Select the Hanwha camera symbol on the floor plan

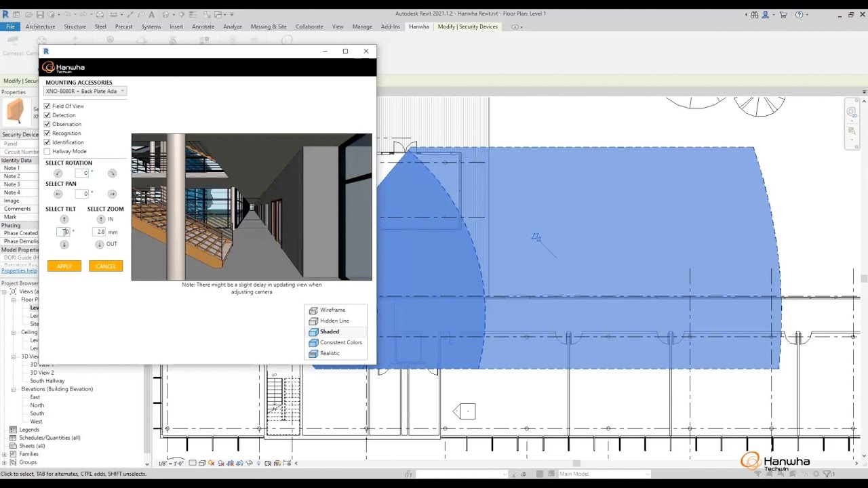[536, 238]
